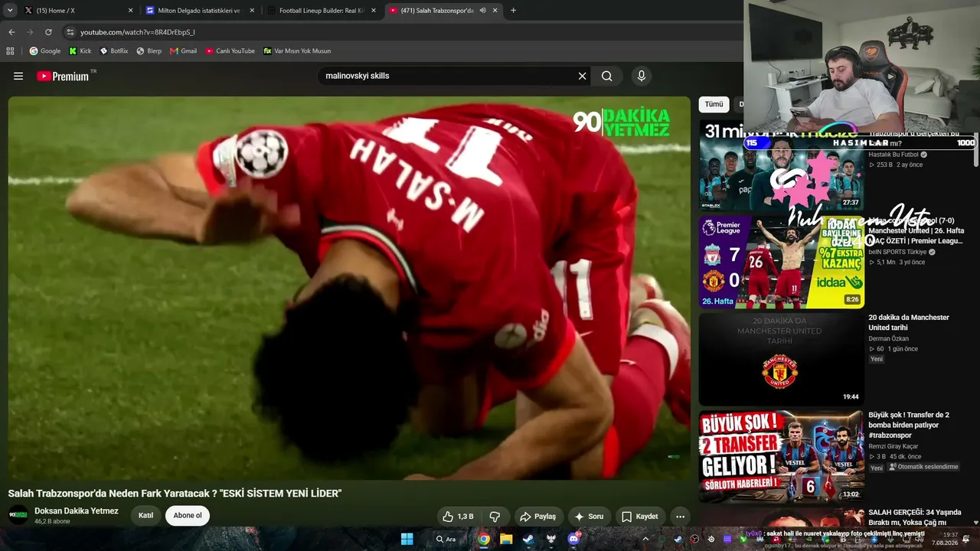Open a new browser tab
This screenshot has width=980, height=551.
click(513, 11)
